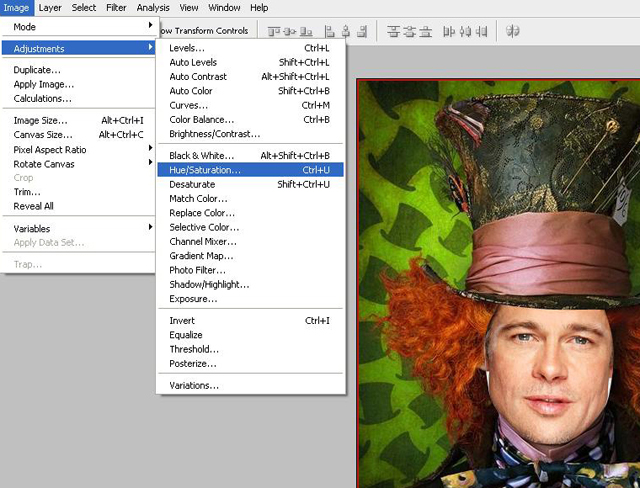This screenshot has width=640, height=488.
Task: Choose Duplicate... from Image menu
Action: 78,70
